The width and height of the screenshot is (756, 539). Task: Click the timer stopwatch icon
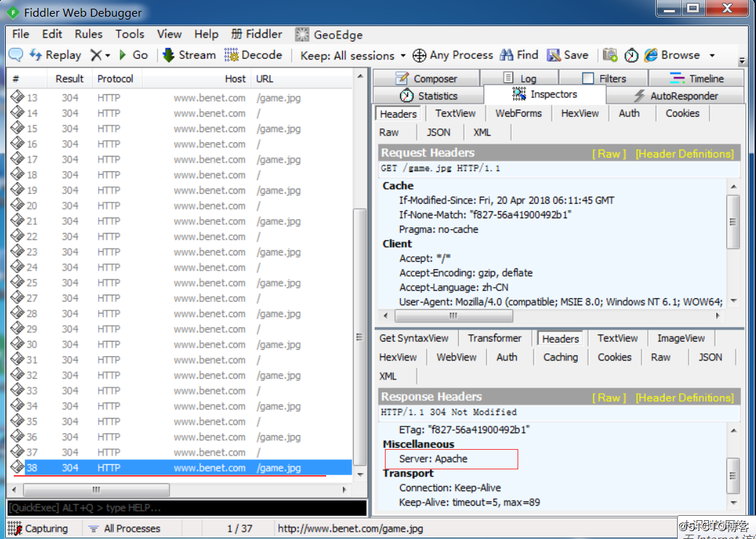click(x=631, y=55)
